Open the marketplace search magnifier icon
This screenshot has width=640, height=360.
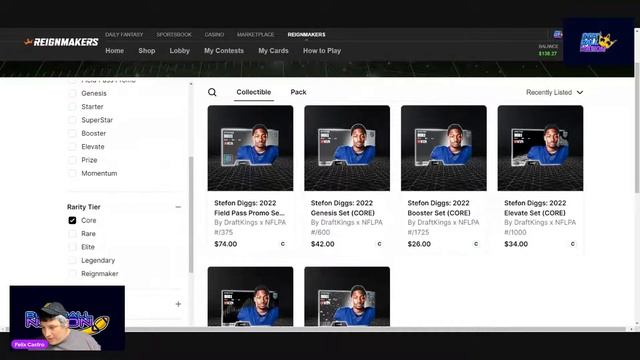(212, 92)
